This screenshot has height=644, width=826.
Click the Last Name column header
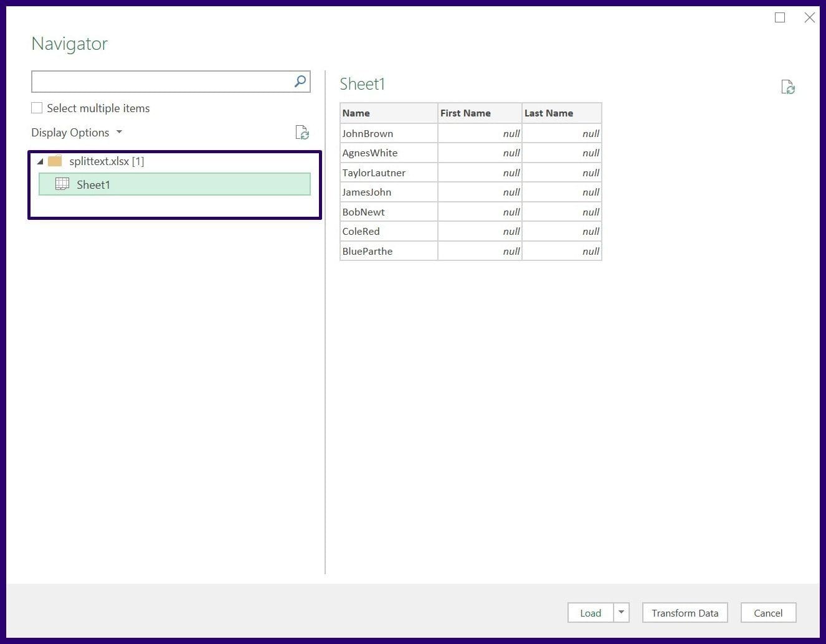(x=562, y=113)
